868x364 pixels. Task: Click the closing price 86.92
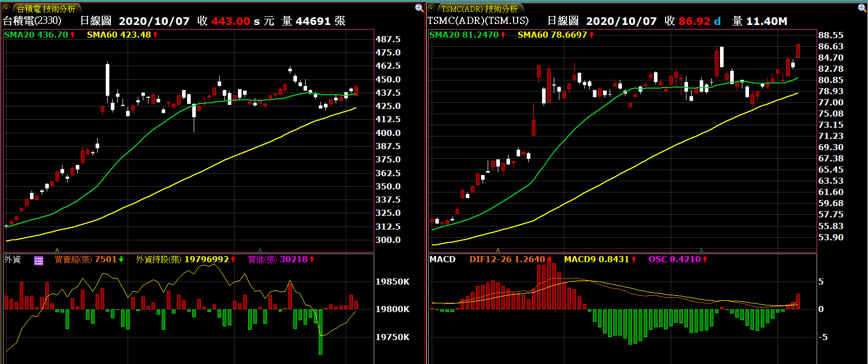click(x=695, y=21)
